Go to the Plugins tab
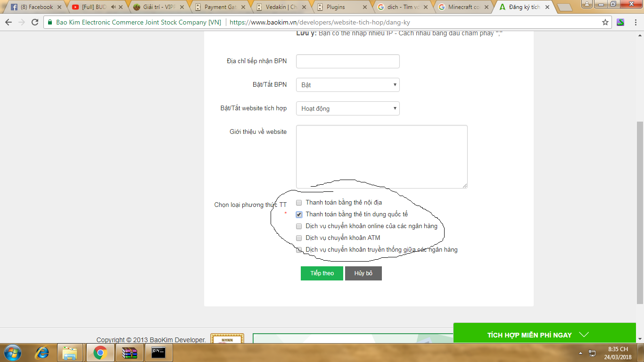The image size is (644, 362). 341,7
